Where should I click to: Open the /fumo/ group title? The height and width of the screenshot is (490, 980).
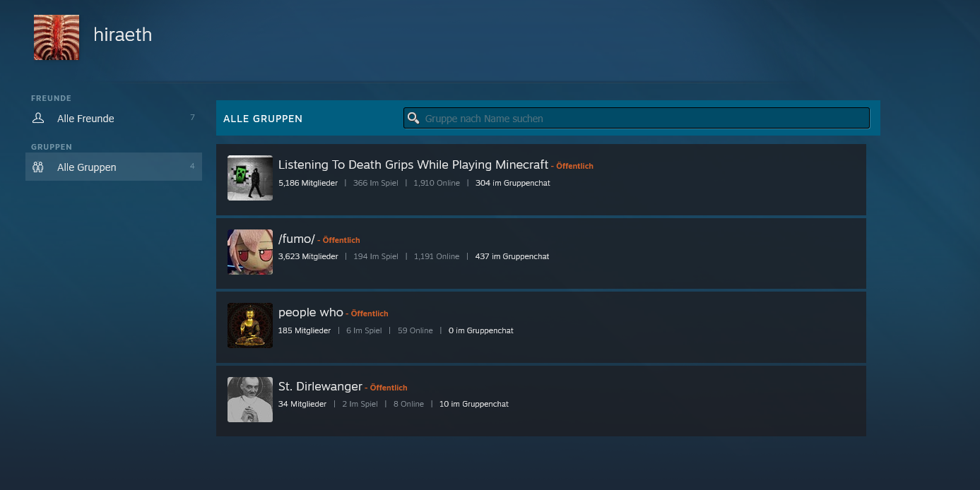296,239
